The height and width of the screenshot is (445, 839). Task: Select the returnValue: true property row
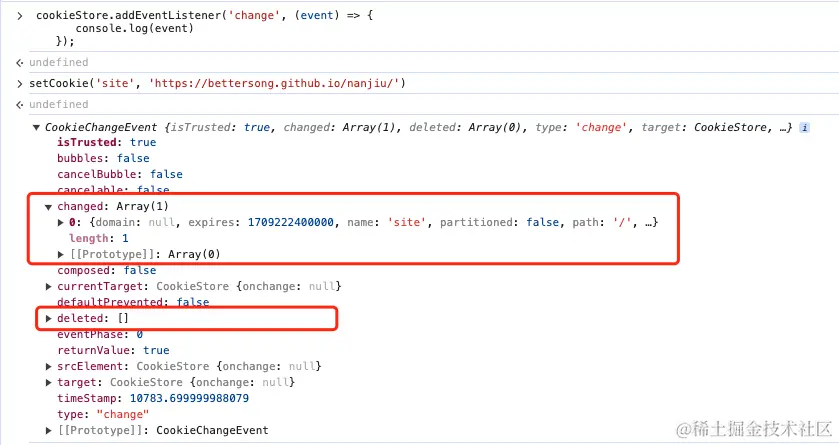[x=113, y=350]
